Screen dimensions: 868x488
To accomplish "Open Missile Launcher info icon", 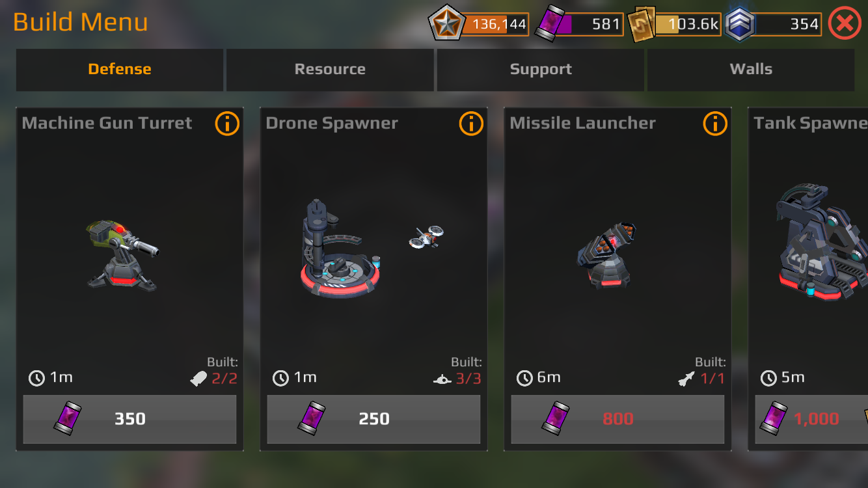I will coord(715,123).
